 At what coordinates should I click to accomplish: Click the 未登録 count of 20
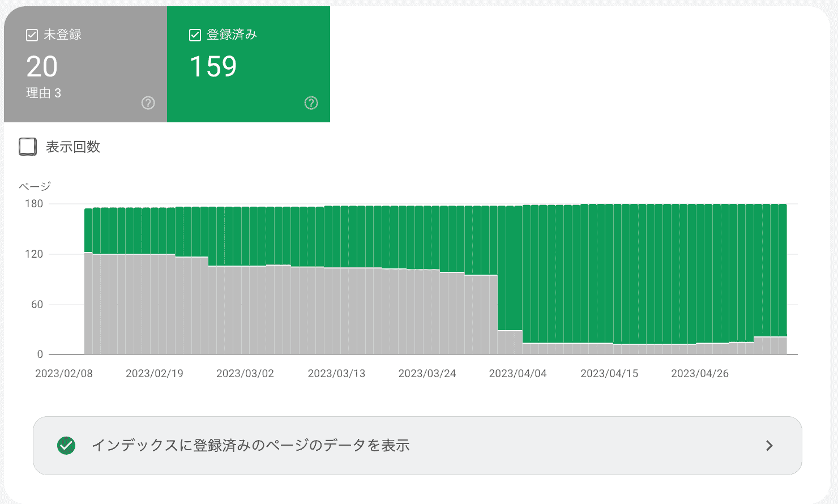[42, 67]
